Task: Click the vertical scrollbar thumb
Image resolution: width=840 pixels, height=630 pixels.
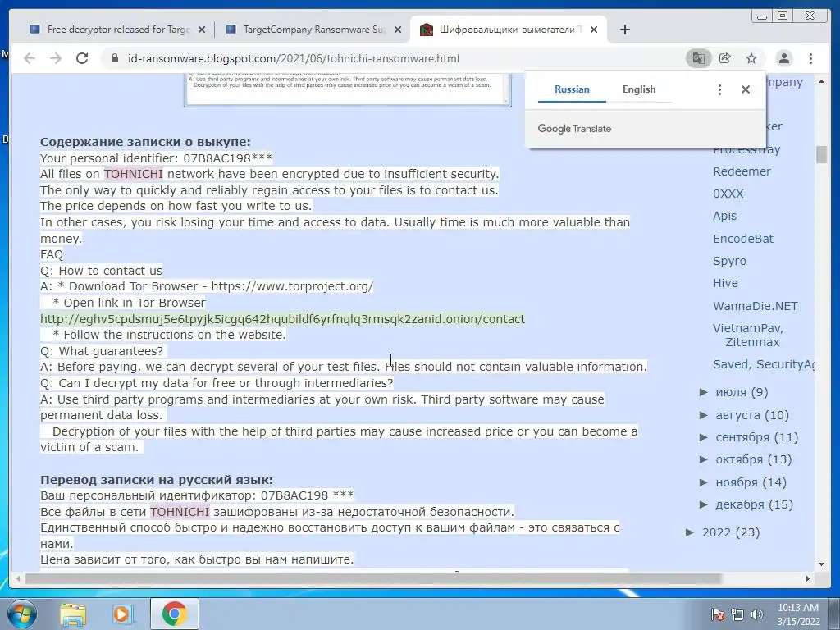Action: coord(821,154)
